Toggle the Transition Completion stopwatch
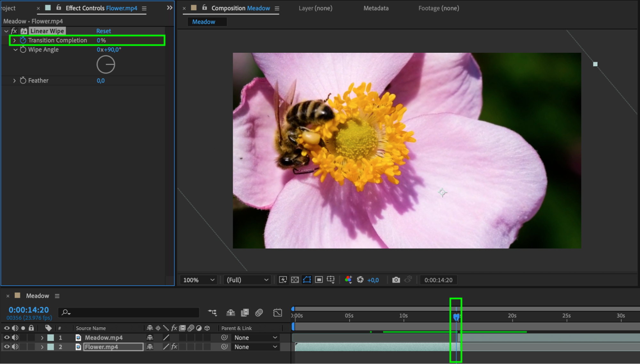This screenshot has width=640, height=364. click(x=23, y=40)
